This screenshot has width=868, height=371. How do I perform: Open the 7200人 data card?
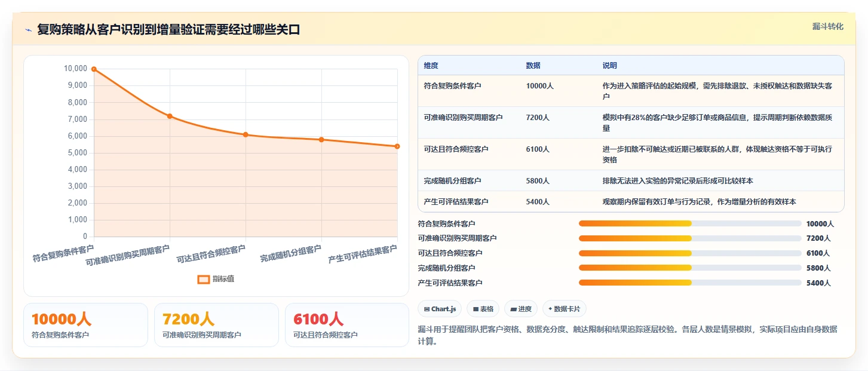216,325
